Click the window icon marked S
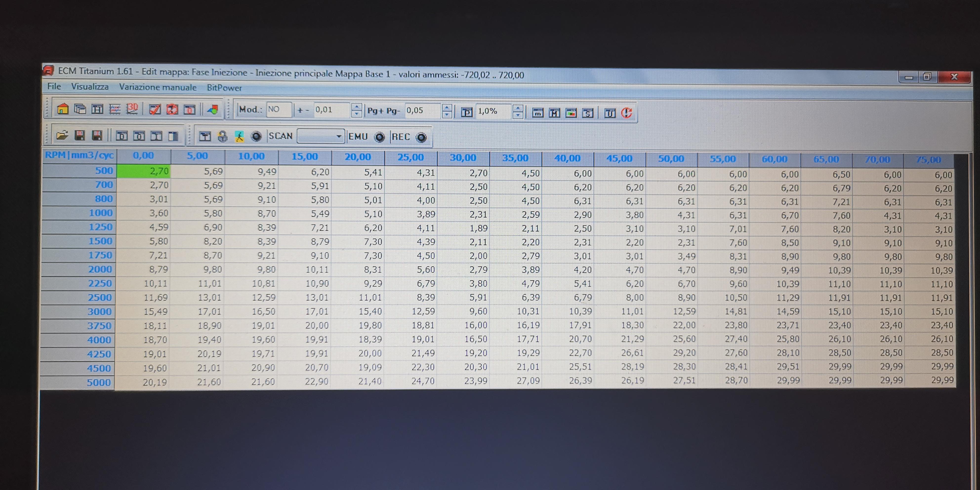This screenshot has height=490, width=980. [x=588, y=113]
